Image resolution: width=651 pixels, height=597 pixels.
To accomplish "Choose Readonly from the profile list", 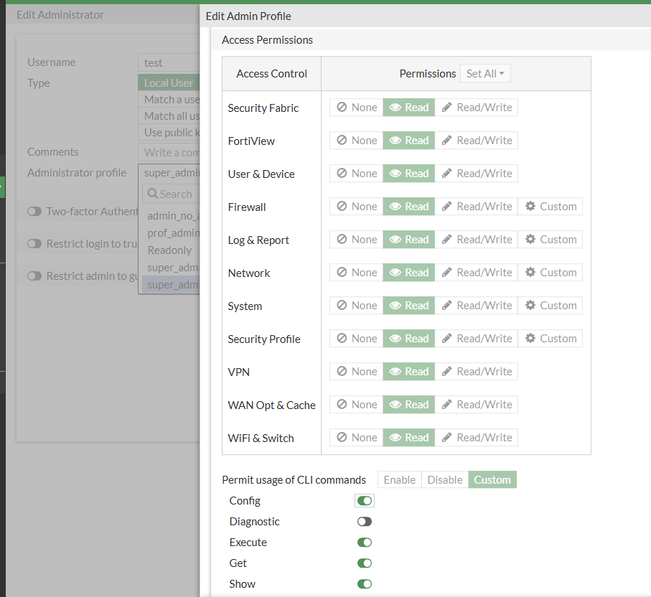I will (x=169, y=251).
